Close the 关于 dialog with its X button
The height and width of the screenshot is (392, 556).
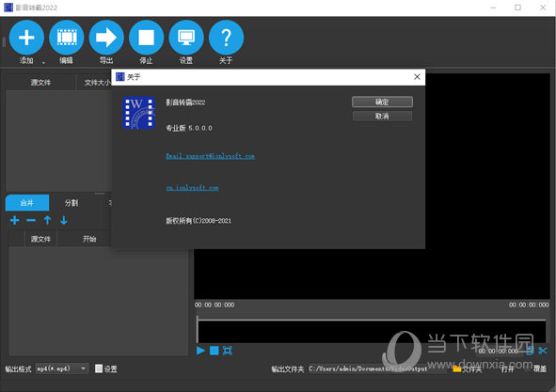[x=417, y=77]
